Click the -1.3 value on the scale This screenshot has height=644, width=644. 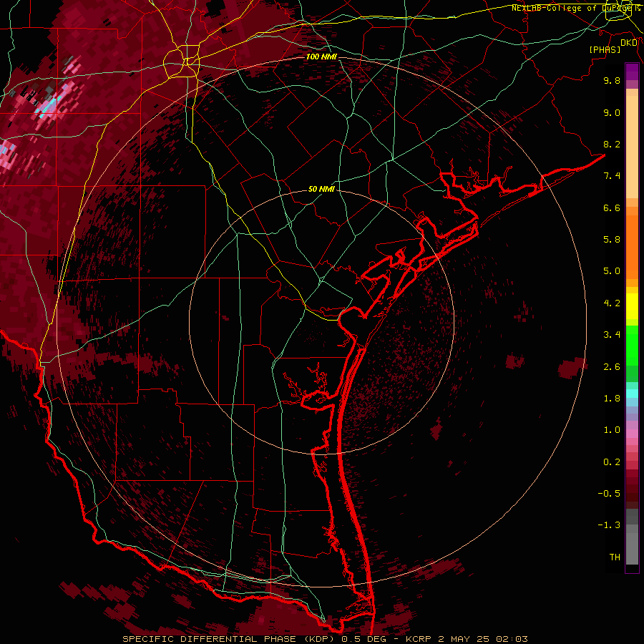[609, 525]
